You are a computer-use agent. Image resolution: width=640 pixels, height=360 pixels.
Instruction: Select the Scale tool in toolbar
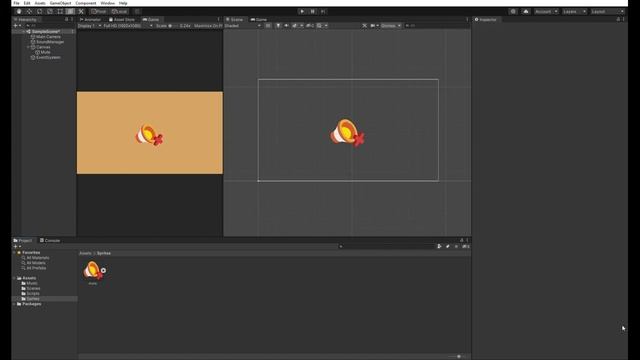pos(50,11)
